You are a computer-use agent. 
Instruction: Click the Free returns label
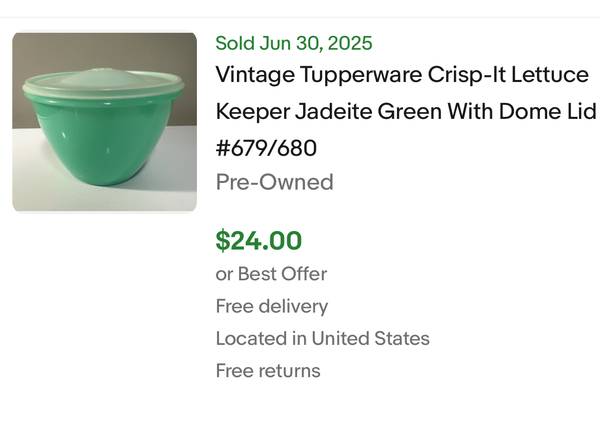click(x=268, y=371)
